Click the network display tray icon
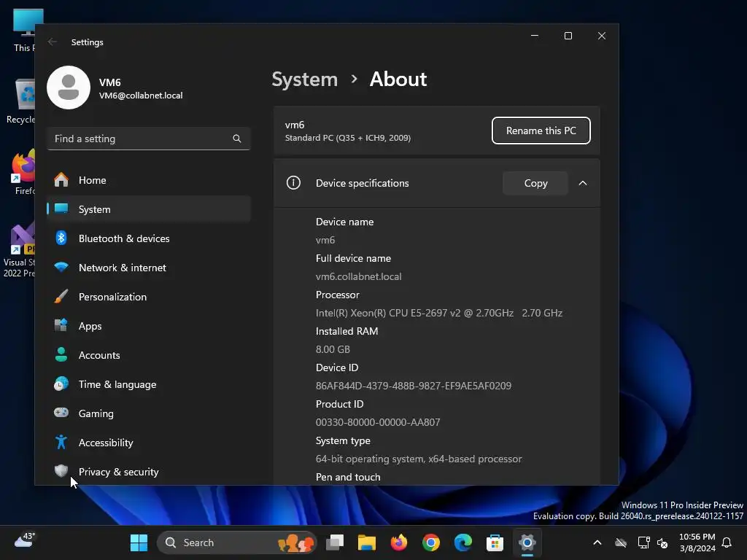This screenshot has height=560, width=747. coord(643,542)
